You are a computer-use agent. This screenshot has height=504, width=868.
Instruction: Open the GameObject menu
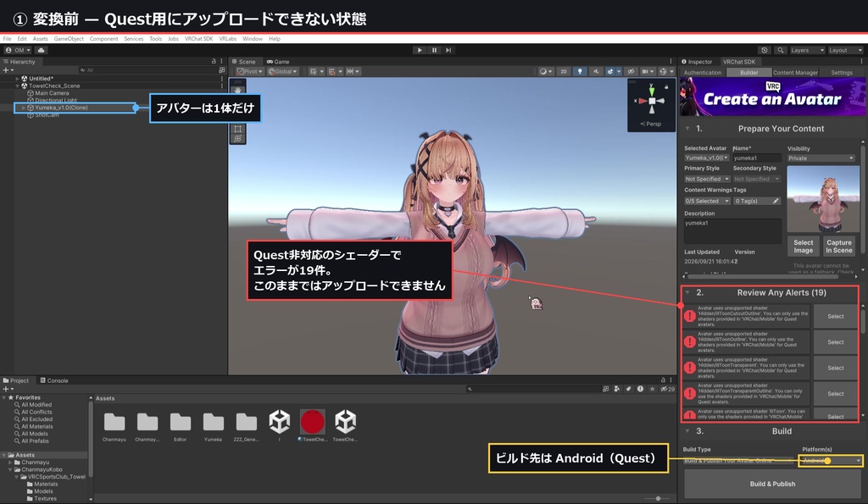[x=69, y=39]
